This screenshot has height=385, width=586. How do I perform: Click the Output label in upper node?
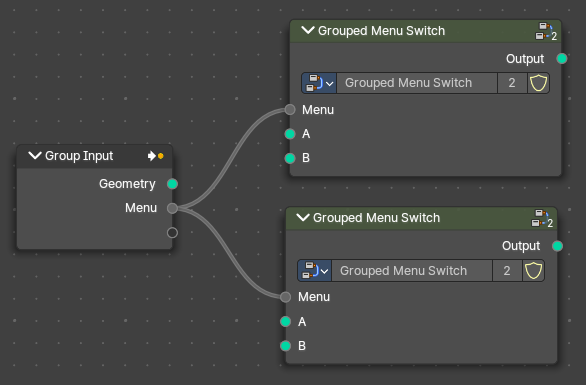tap(525, 59)
